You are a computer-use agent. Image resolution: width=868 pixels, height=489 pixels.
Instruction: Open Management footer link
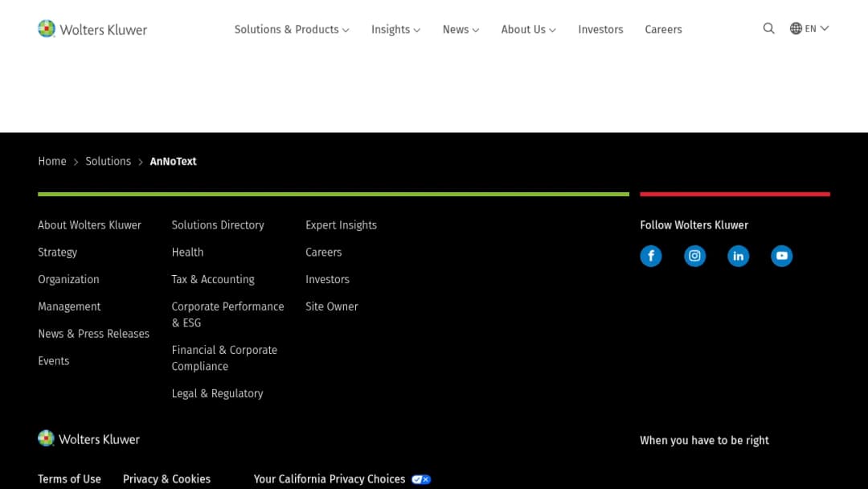click(69, 306)
